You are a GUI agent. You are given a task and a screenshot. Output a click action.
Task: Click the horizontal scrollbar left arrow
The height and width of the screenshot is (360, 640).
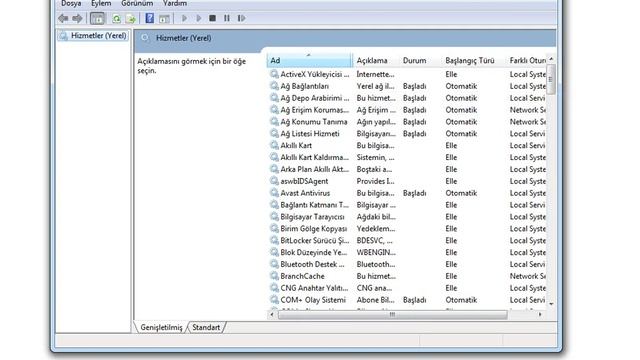272,314
